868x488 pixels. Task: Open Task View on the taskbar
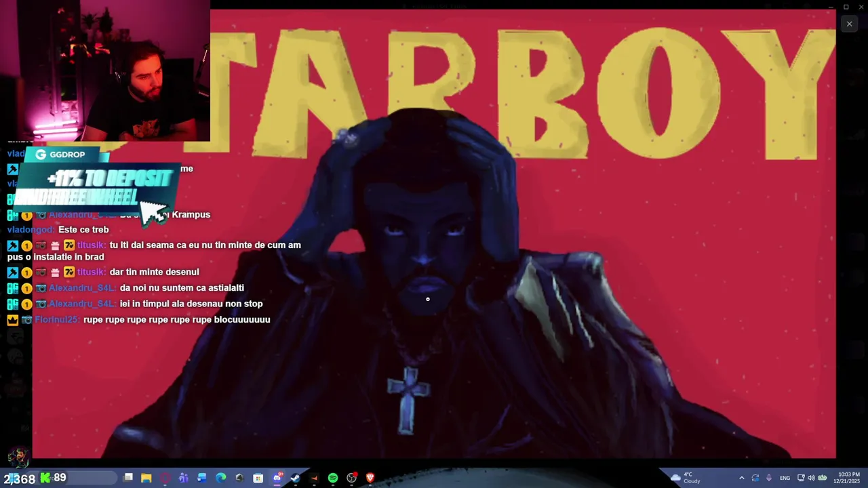click(128, 478)
